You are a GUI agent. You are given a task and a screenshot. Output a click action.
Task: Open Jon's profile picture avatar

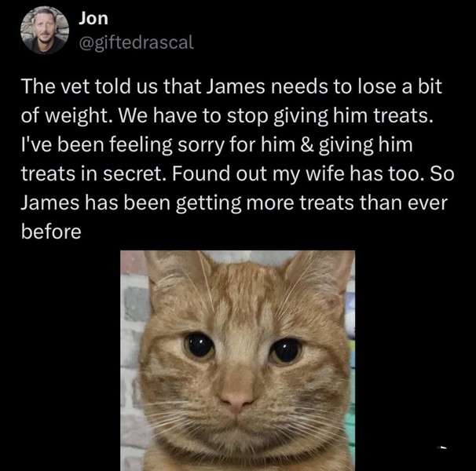pos(45,30)
